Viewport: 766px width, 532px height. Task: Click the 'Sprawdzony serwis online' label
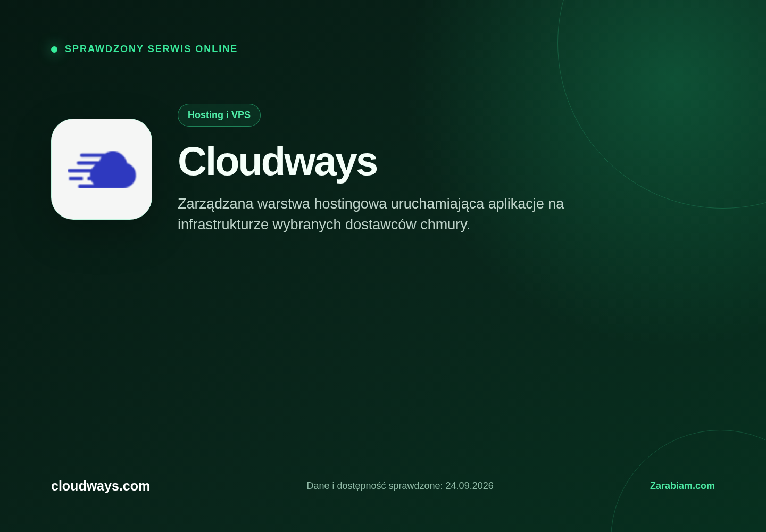(151, 49)
